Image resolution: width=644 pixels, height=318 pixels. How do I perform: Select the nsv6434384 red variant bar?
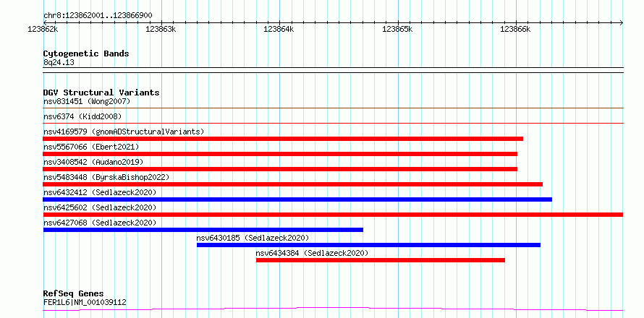pos(381,260)
